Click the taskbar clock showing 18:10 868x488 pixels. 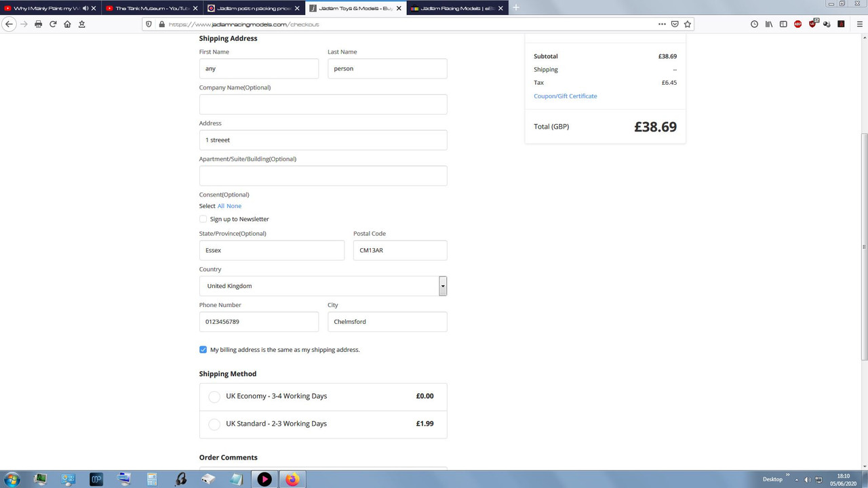[843, 479]
